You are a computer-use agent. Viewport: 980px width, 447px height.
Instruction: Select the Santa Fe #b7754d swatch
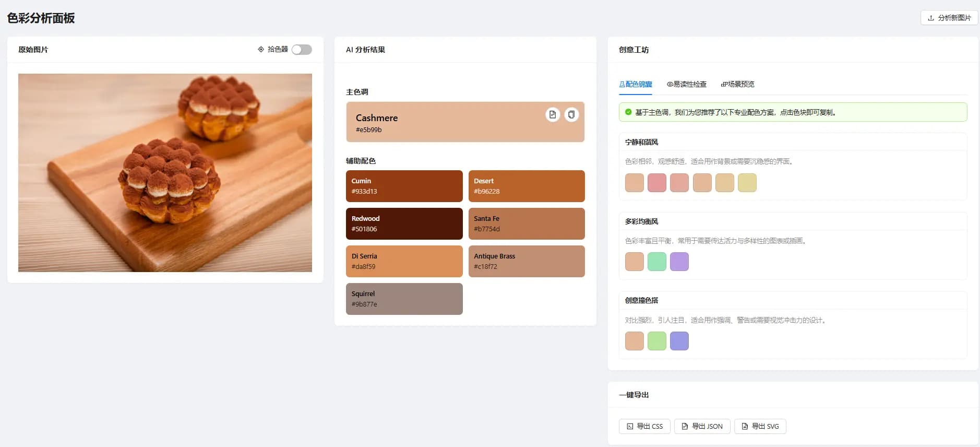(527, 223)
